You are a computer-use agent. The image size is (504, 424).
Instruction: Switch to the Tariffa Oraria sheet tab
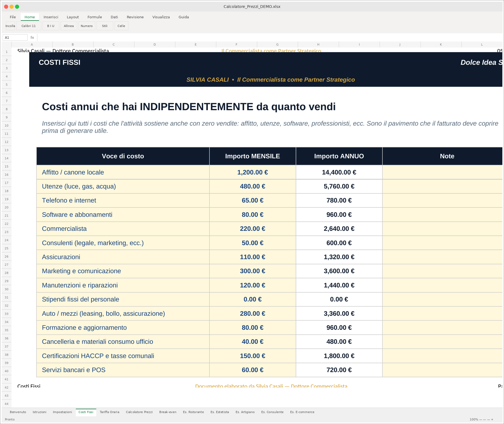tap(110, 412)
